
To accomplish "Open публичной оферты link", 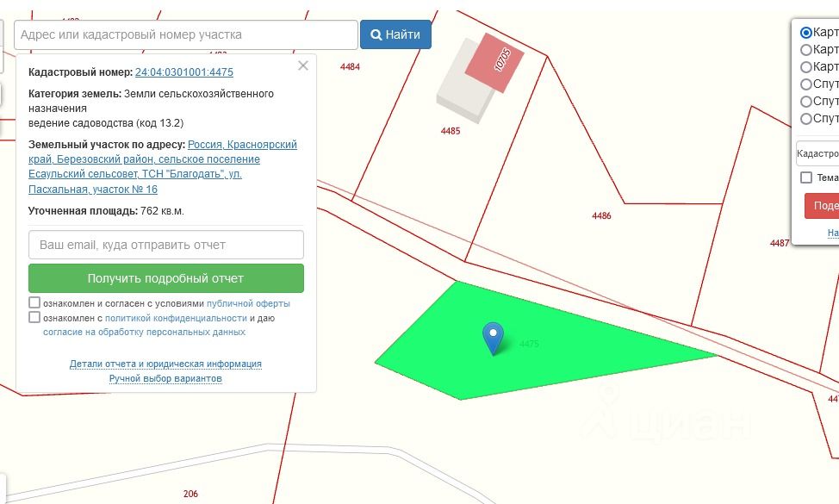I will click(248, 303).
